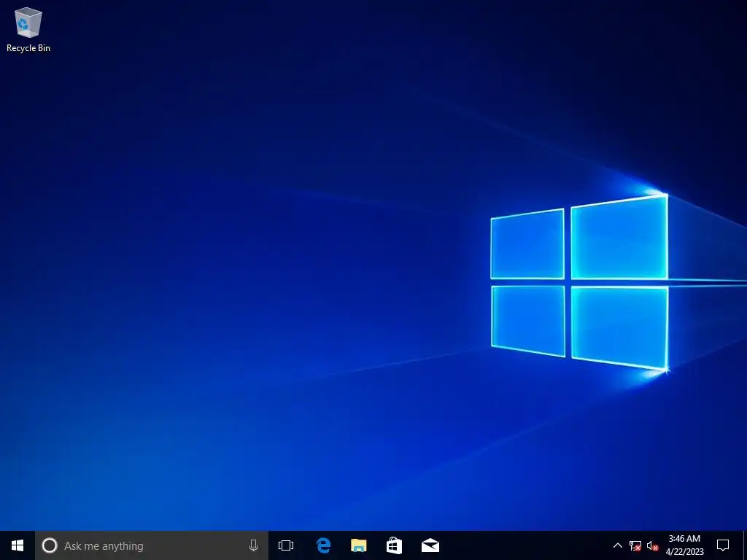Focus the Ask me anything search box
This screenshot has height=560, width=747.
(x=152, y=545)
